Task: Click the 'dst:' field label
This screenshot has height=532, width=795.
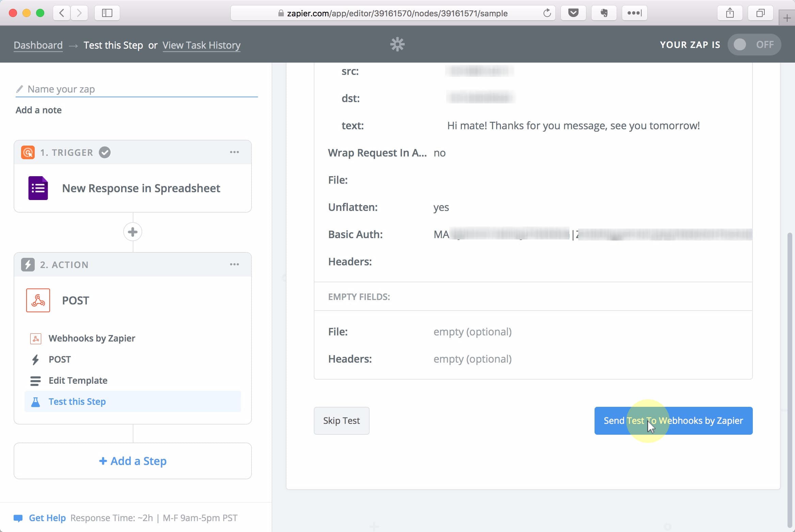Action: pyautogui.click(x=351, y=98)
